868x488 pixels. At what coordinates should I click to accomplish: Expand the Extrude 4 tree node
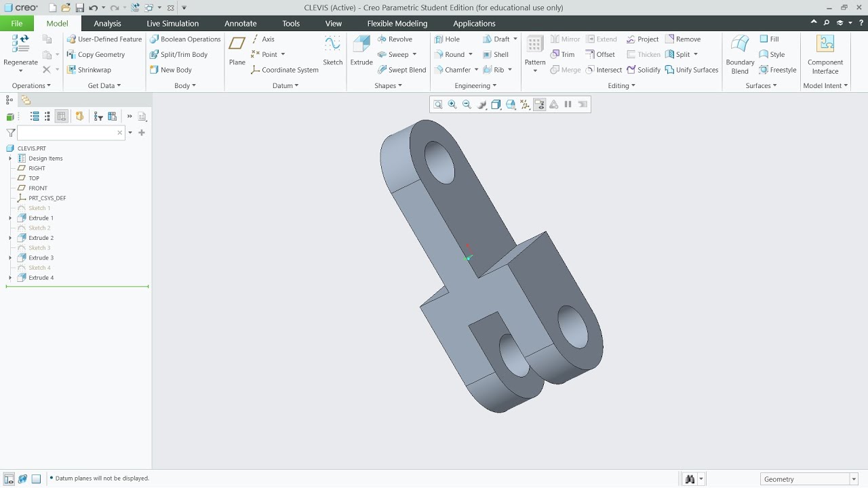pyautogui.click(x=10, y=278)
